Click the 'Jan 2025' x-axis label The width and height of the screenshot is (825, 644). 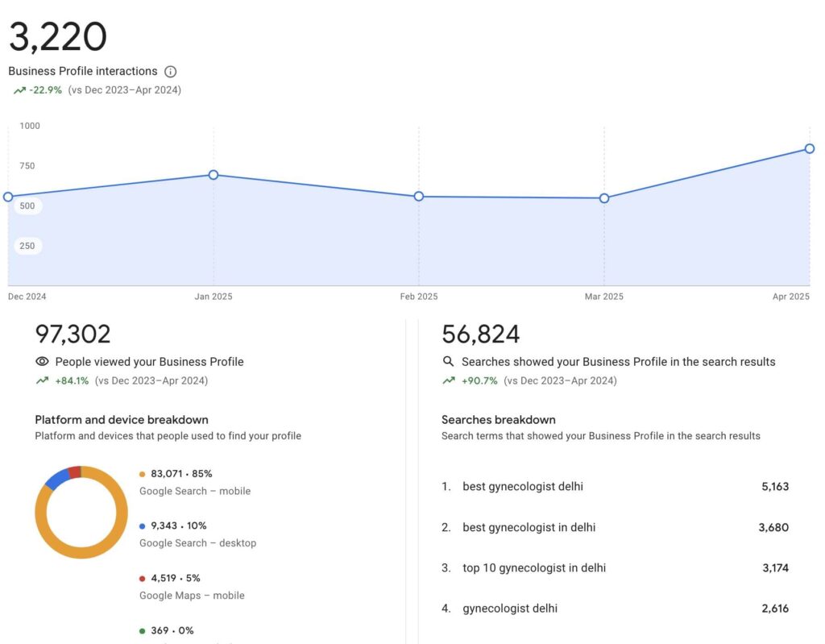pos(213,297)
